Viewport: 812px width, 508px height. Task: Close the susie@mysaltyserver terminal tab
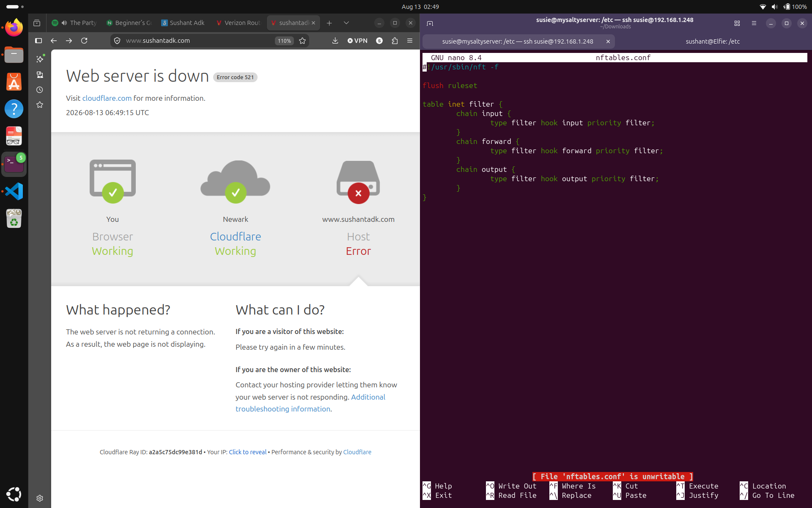(x=608, y=41)
